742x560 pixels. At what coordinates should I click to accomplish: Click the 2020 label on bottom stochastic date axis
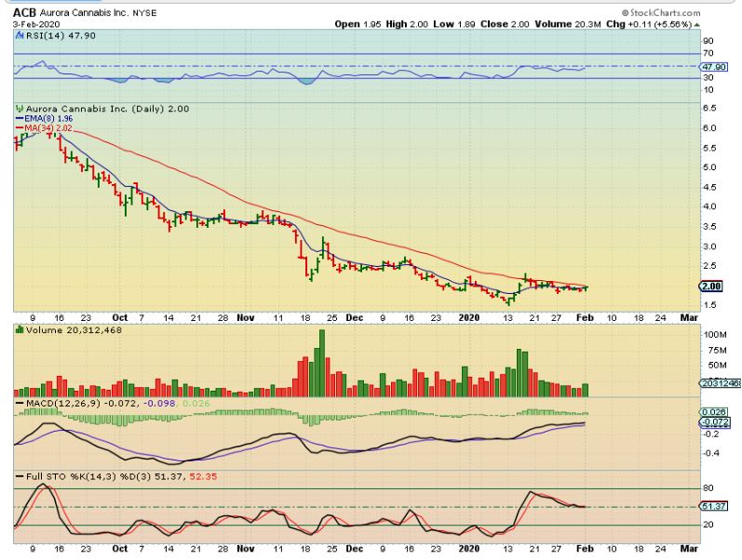pyautogui.click(x=469, y=549)
